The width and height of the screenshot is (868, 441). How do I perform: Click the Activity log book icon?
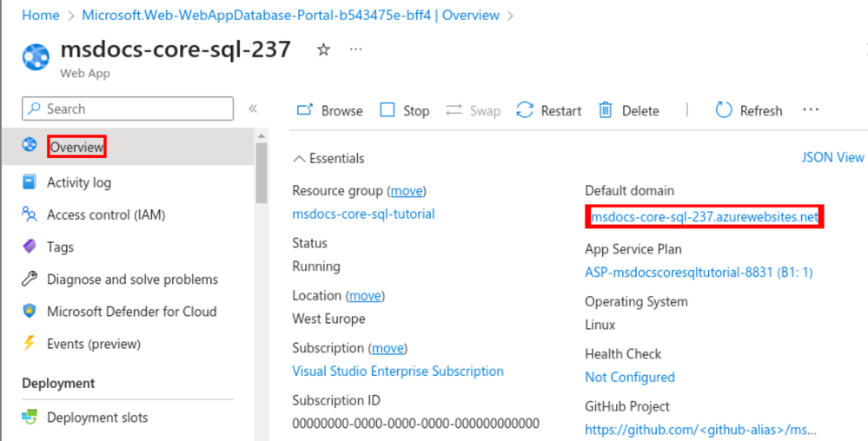30,181
